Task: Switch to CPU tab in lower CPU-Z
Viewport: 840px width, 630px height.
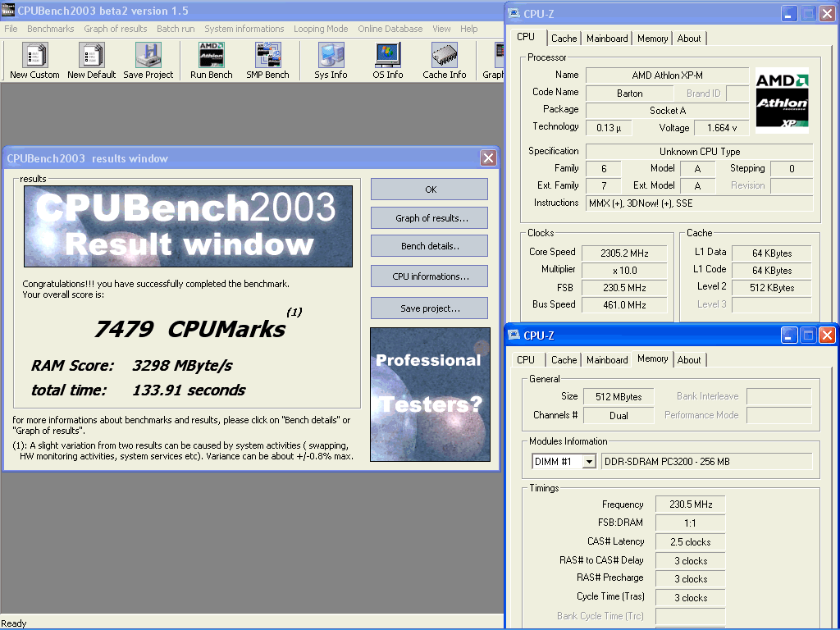Action: pyautogui.click(x=526, y=360)
